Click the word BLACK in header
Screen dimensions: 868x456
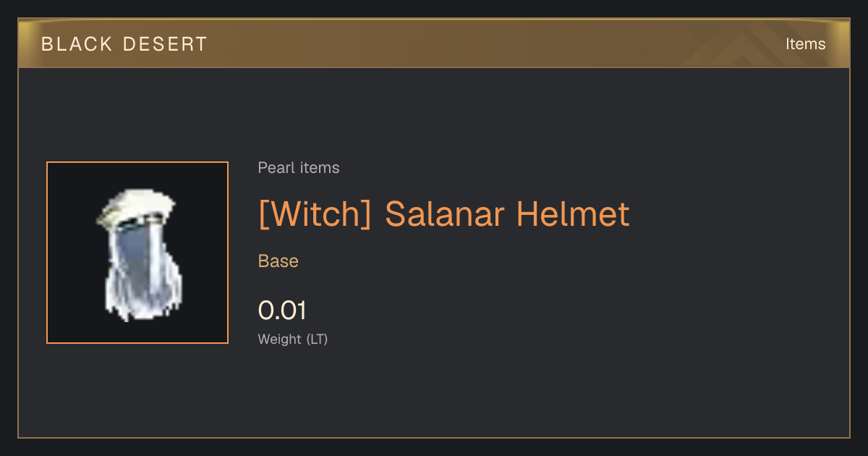point(76,44)
